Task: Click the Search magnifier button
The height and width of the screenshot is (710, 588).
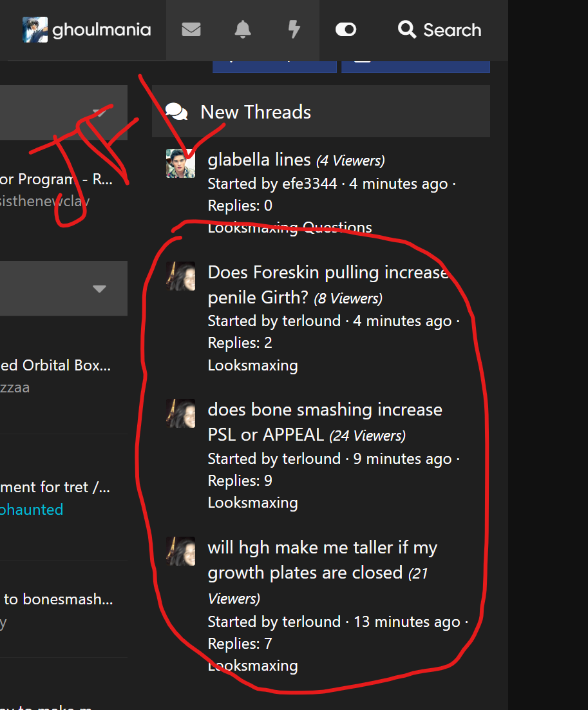Action: [x=440, y=30]
